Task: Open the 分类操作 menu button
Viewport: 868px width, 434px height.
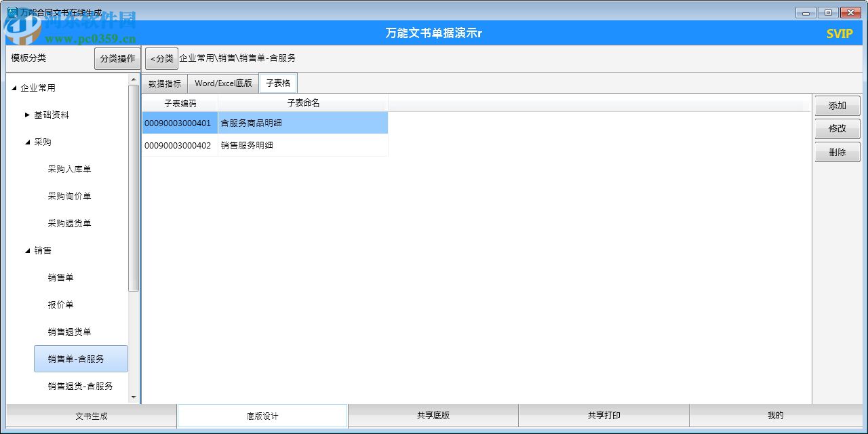Action: tap(116, 58)
